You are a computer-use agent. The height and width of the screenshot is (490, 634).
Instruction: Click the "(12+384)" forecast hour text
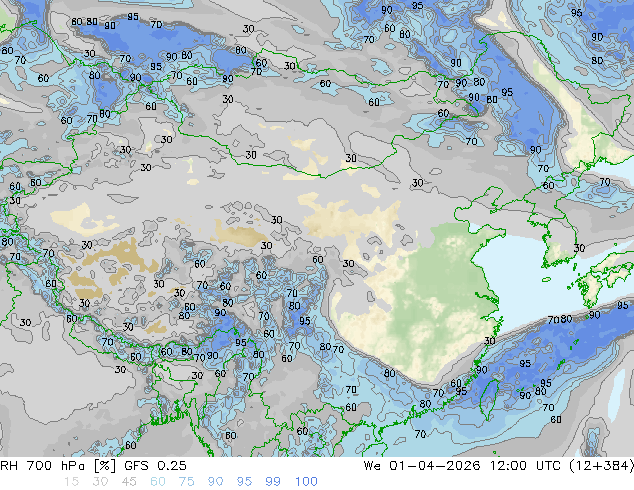tap(602, 466)
